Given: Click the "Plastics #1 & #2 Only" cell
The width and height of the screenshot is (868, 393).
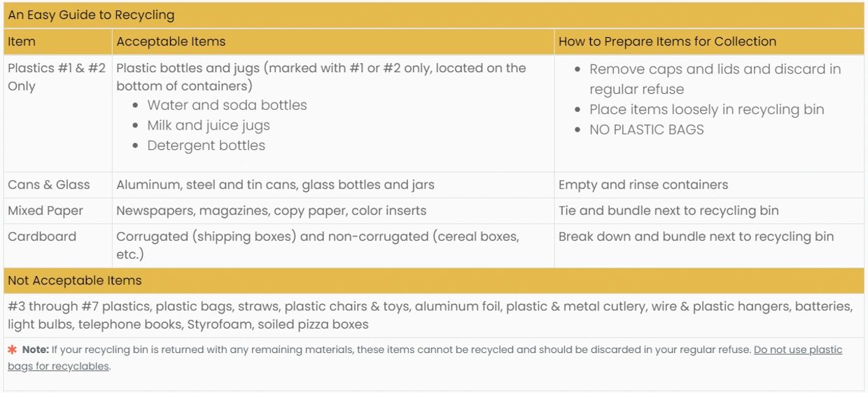Looking at the screenshot, I should tap(56, 77).
